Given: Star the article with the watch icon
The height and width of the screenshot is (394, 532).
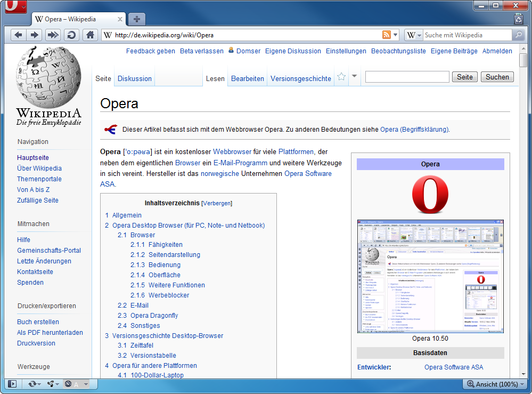Looking at the screenshot, I should (x=341, y=77).
